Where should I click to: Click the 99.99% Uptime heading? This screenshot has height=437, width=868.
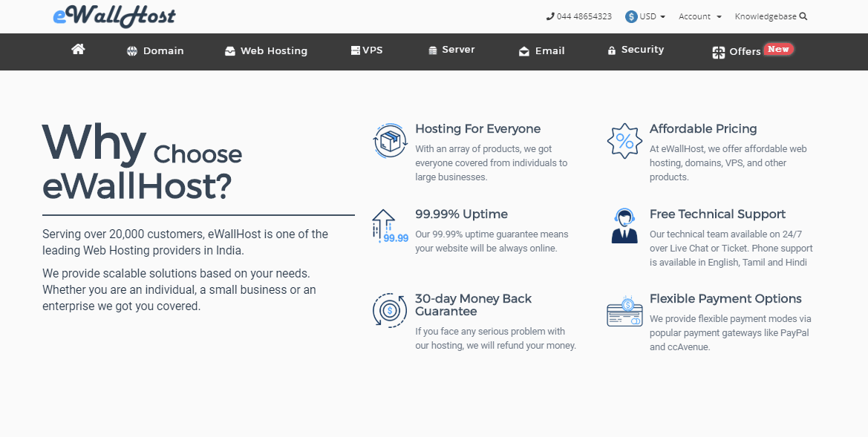pyautogui.click(x=461, y=214)
